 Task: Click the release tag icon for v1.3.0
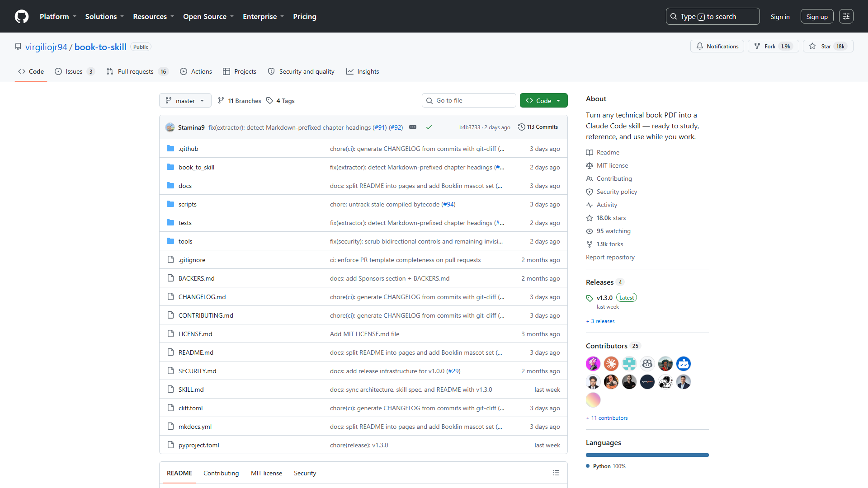click(590, 298)
